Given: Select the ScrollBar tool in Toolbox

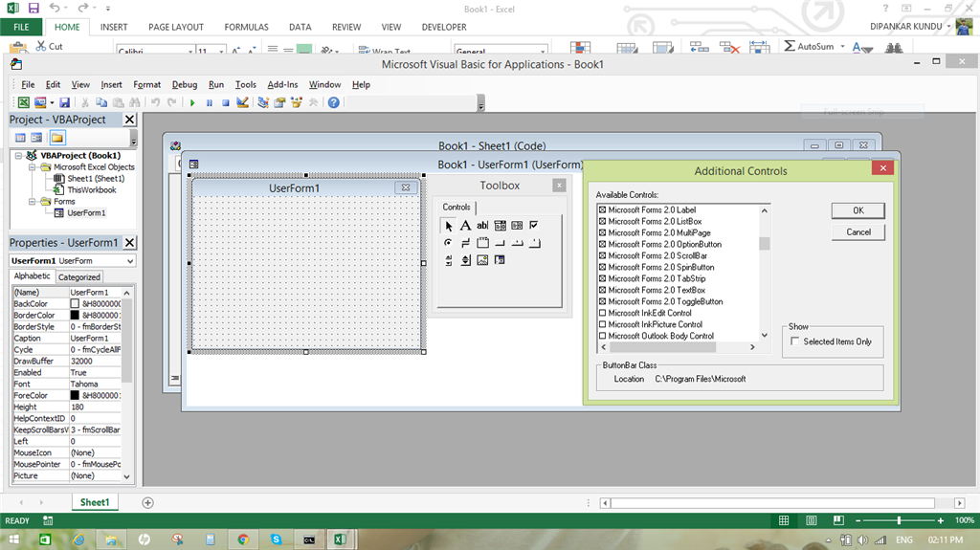Looking at the screenshot, I should [x=448, y=260].
